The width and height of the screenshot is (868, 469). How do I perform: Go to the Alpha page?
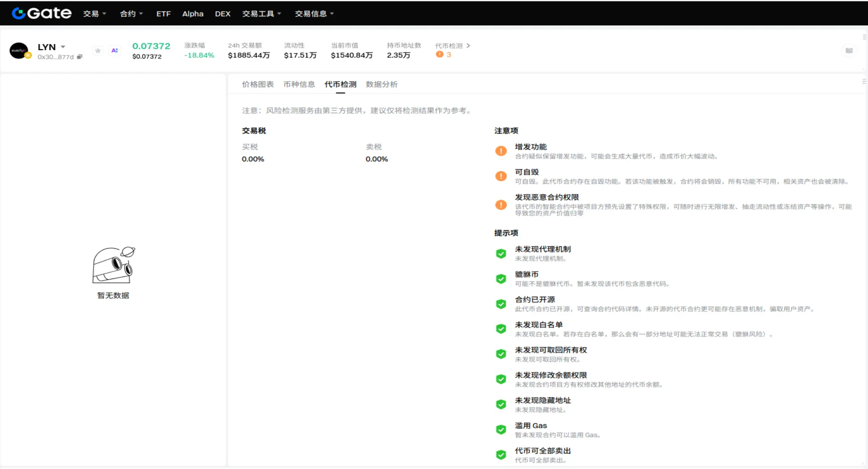click(x=192, y=14)
